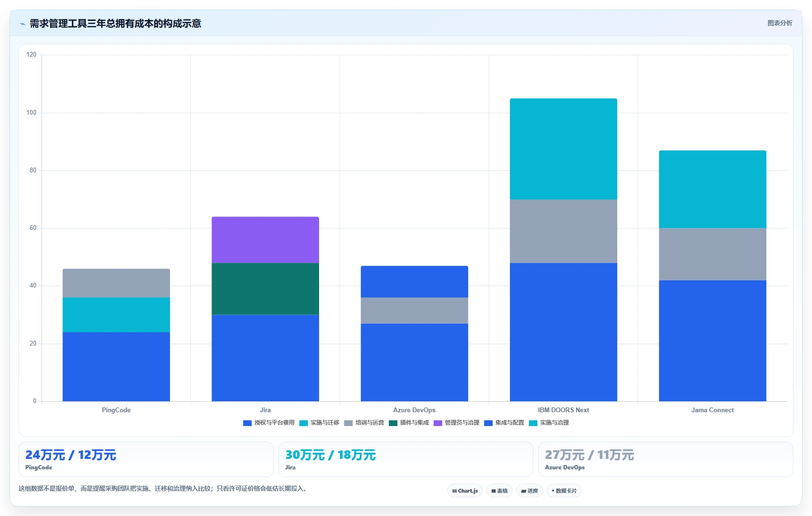Screen dimensions: 812x516
Task: Click the 图表分析 label in the header
Action: (x=780, y=23)
